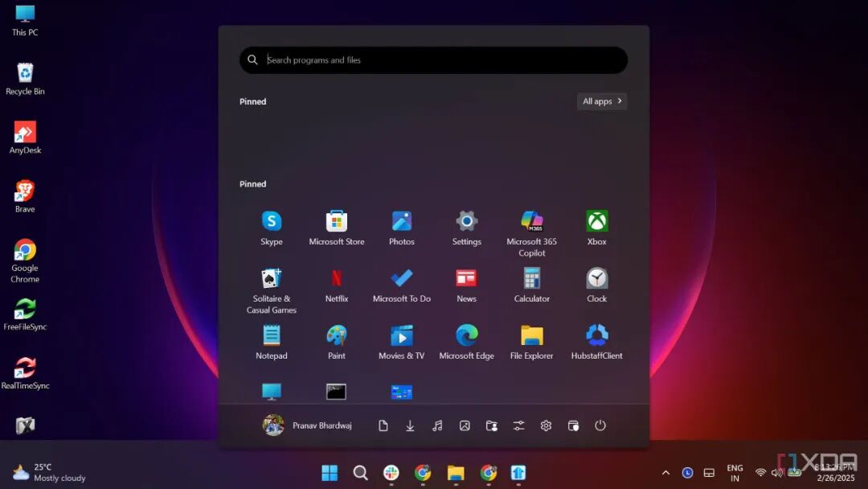
Task: Open the user profile folder shortcut
Action: pyautogui.click(x=492, y=425)
